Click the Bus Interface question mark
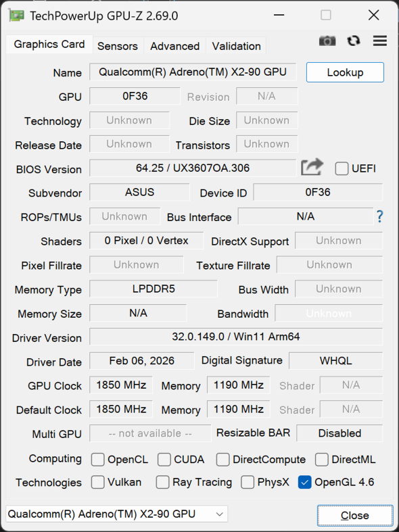399x532 pixels. (x=379, y=216)
